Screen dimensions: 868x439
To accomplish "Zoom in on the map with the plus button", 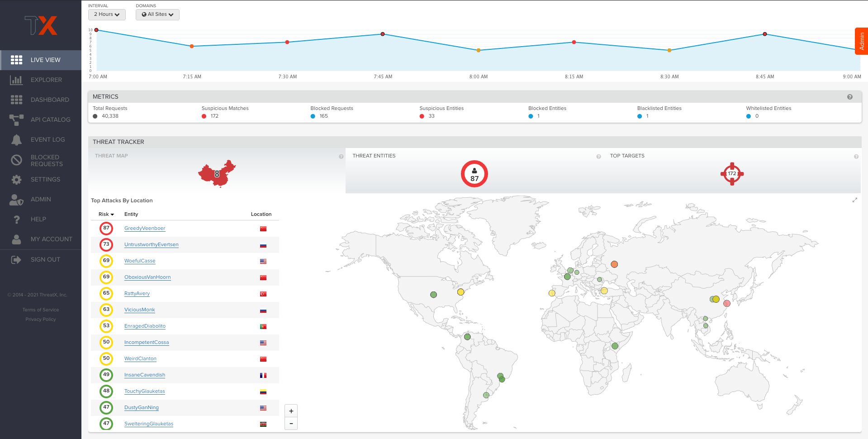I will tap(291, 410).
